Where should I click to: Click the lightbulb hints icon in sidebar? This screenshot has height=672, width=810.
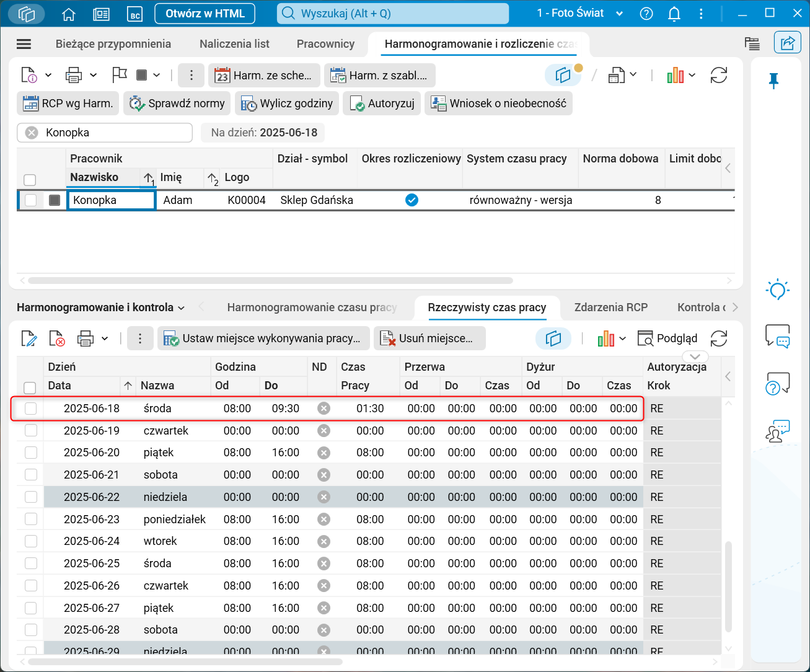click(x=777, y=290)
